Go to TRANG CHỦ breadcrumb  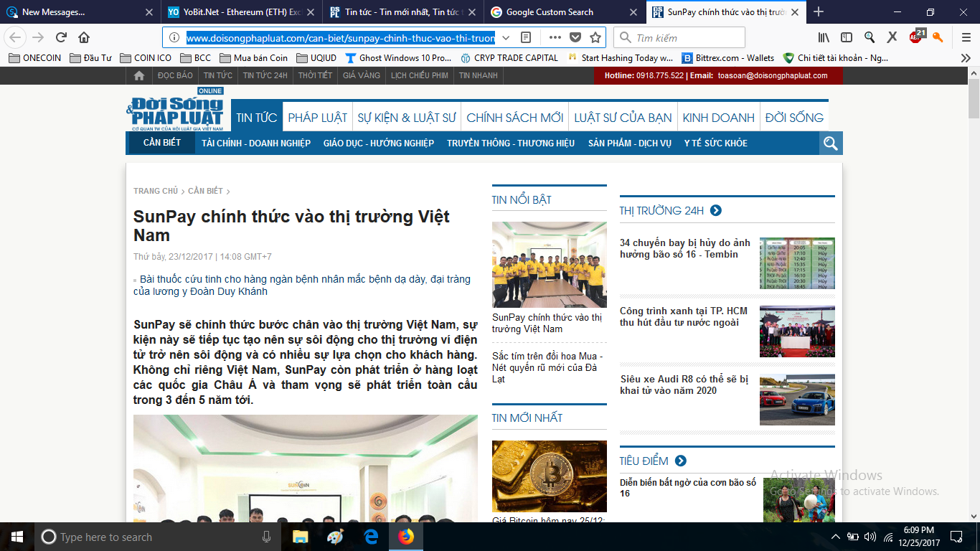156,191
